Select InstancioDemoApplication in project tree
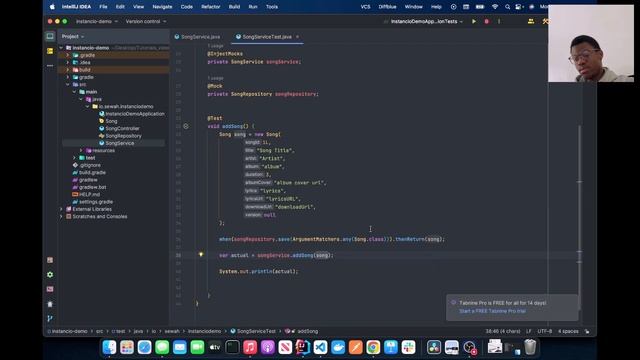 pos(131,114)
